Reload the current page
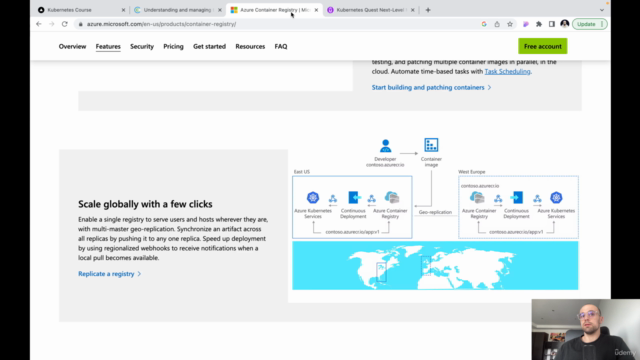Image resolution: width=640 pixels, height=360 pixels. tap(64, 24)
